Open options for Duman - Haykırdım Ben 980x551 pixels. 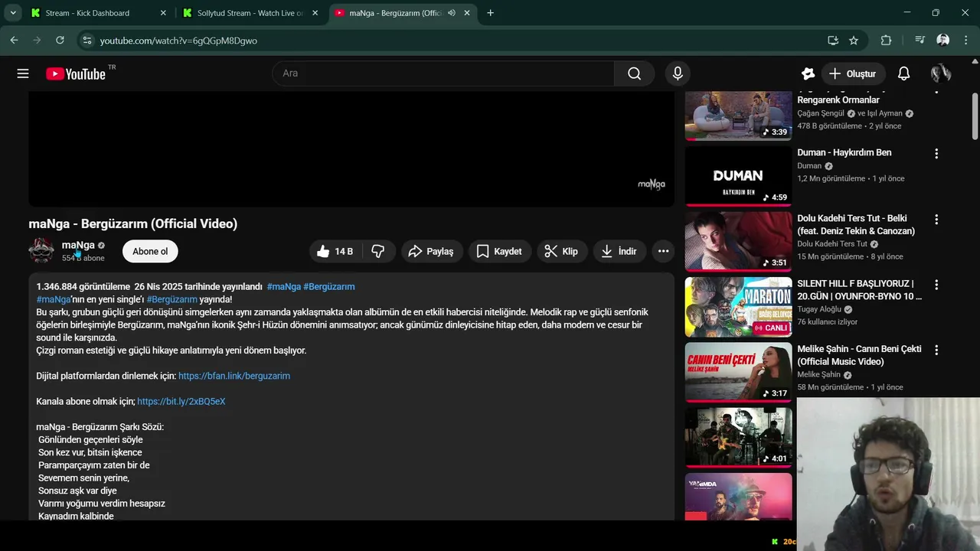coord(936,154)
